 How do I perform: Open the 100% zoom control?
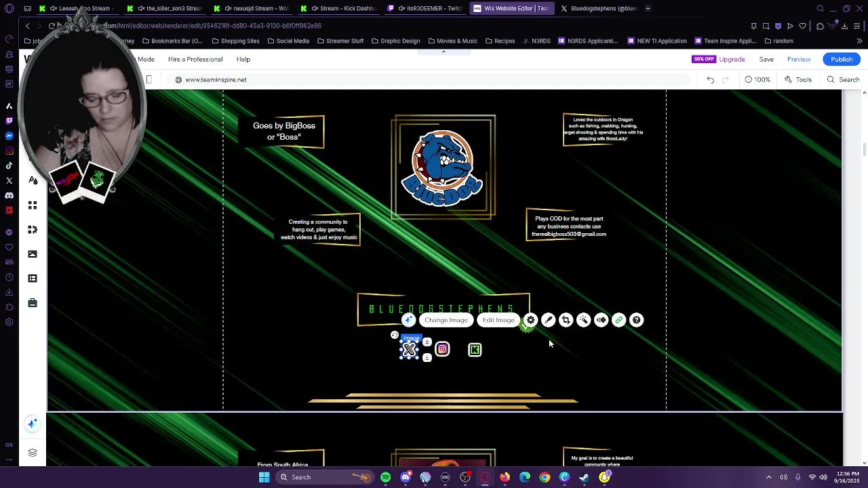(757, 80)
